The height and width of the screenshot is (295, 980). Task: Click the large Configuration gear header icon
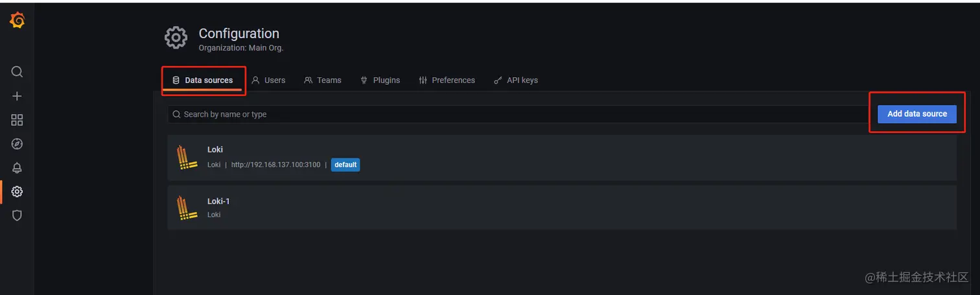click(x=176, y=38)
